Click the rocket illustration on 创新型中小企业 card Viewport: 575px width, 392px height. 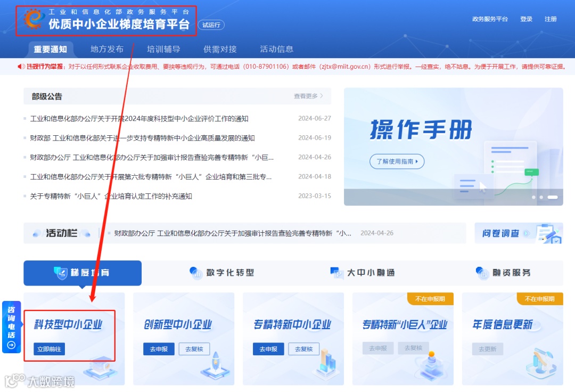point(216,365)
